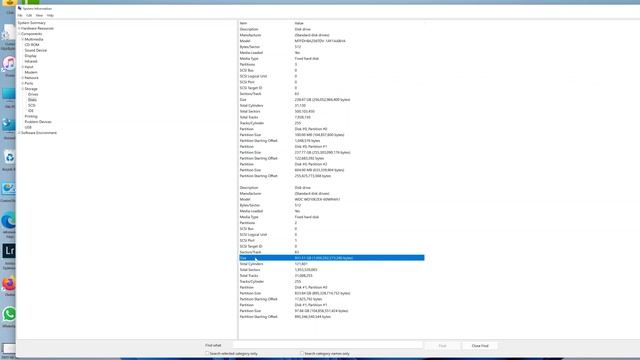
Task: Click the Close Find button
Action: pos(480,346)
